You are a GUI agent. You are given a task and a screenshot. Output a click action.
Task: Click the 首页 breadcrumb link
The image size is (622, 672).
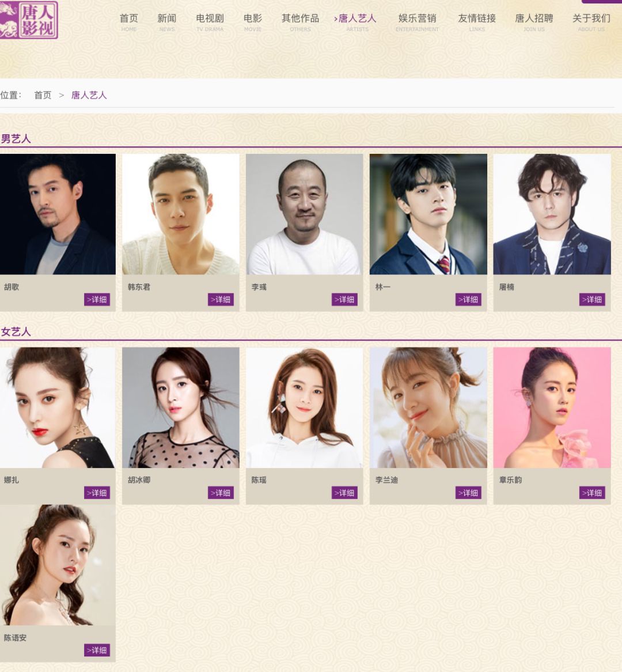(43, 95)
